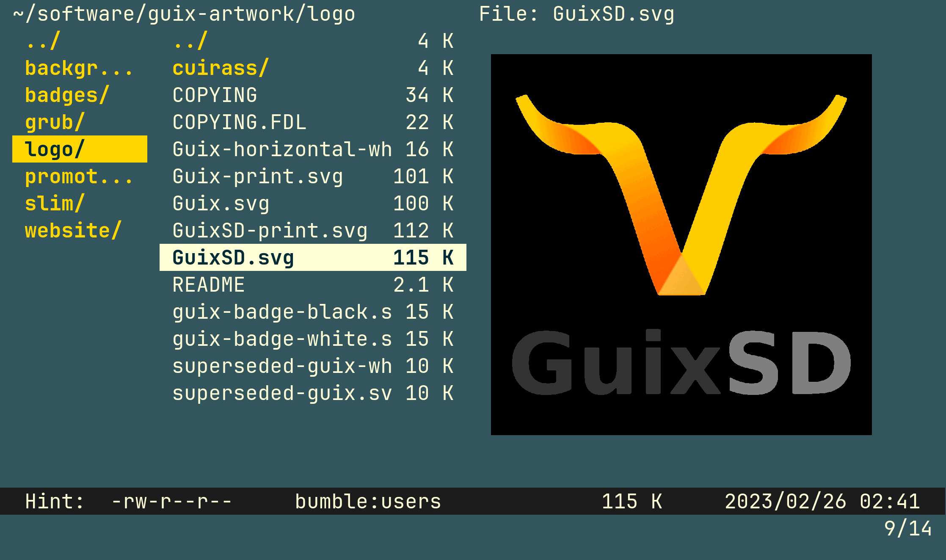Click the GuixSD logo preview image
This screenshot has height=560, width=946.
681,244
